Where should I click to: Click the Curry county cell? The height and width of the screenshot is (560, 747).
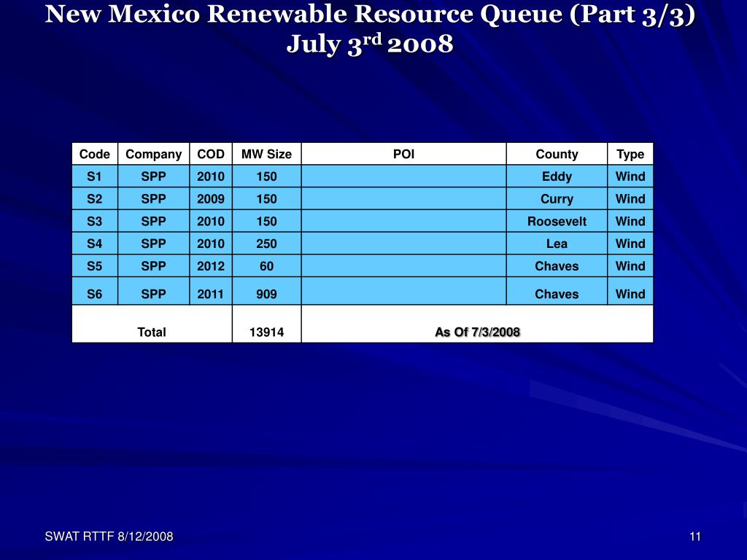(557, 198)
